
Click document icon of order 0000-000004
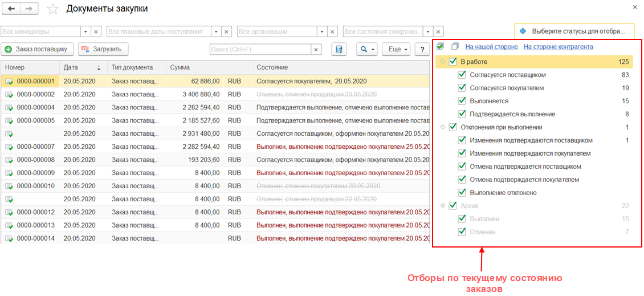[9, 108]
